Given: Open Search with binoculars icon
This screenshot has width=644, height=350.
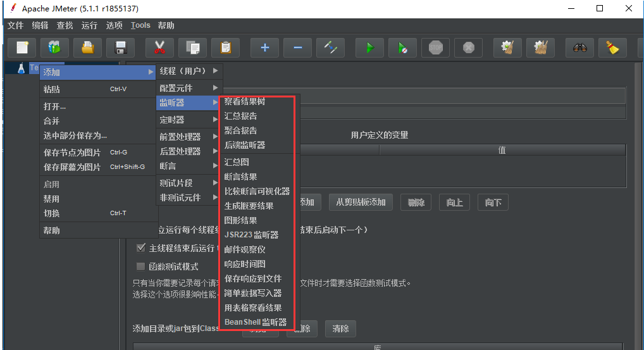Looking at the screenshot, I should [580, 47].
